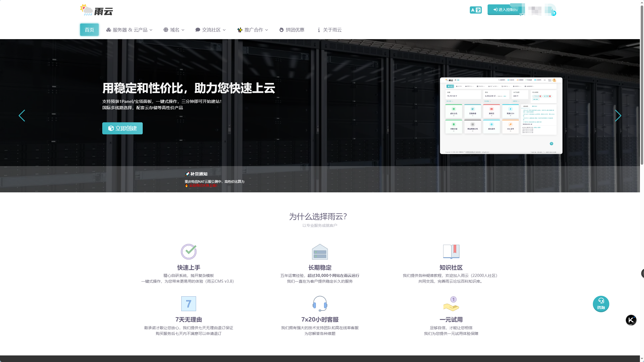Click the 长期稳定 server icon
Screen dimensions: 644x362
(x=320, y=252)
